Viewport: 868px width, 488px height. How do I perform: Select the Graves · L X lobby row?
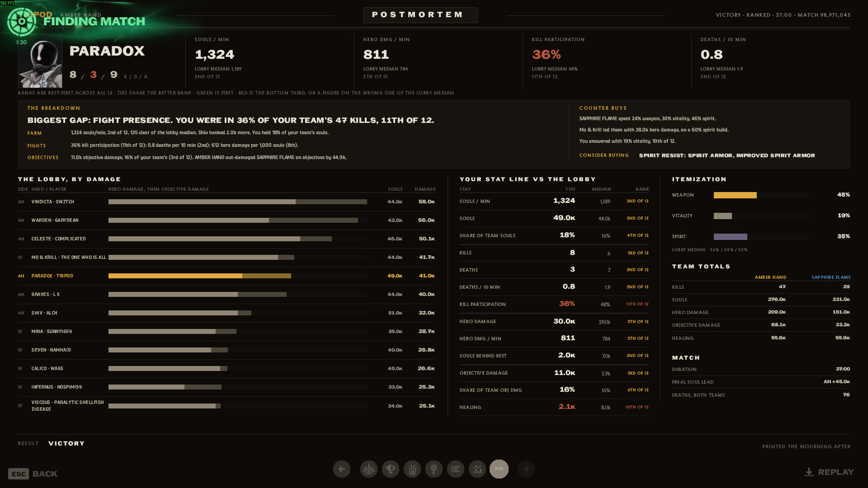(x=226, y=295)
